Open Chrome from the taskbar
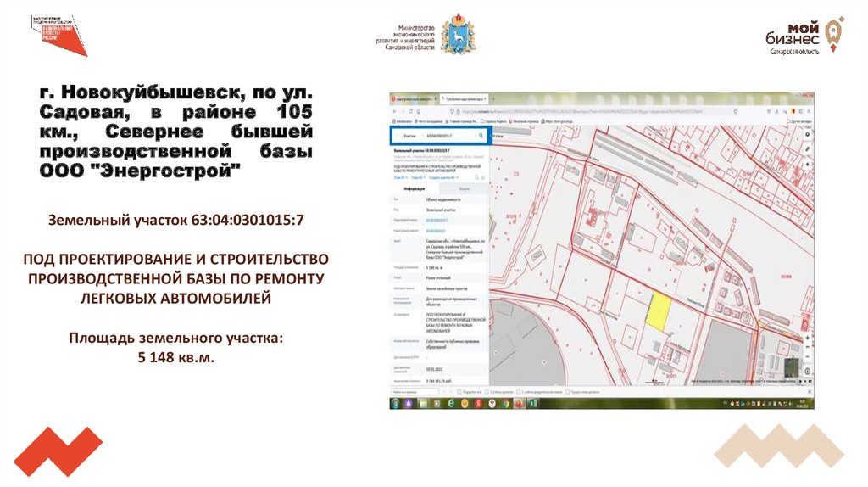The image size is (868, 487). point(506,403)
